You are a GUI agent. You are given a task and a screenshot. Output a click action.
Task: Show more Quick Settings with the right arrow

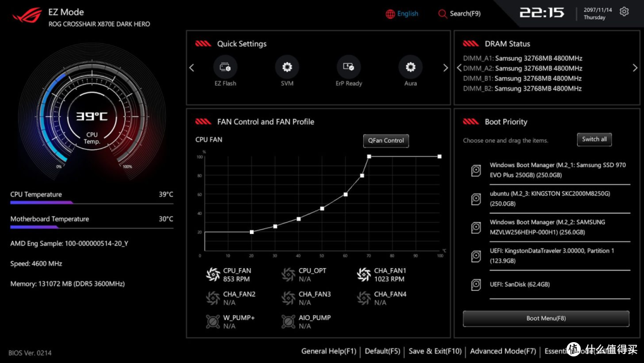tap(445, 67)
